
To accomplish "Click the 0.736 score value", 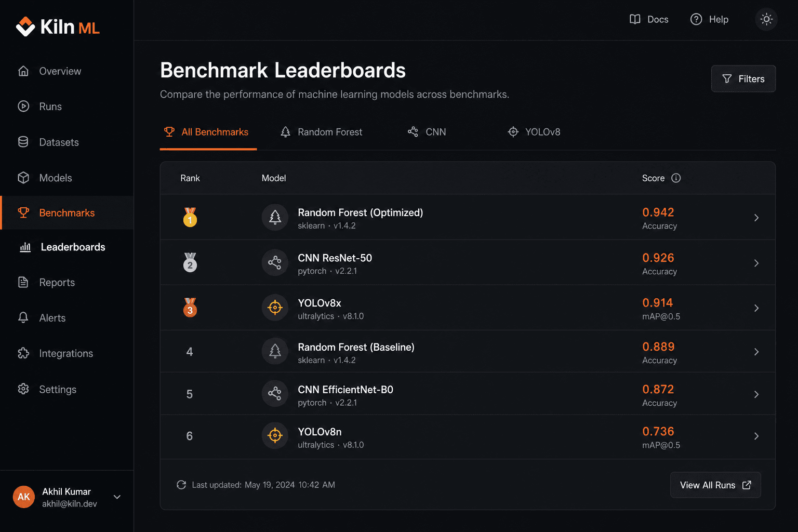I will [x=658, y=431].
